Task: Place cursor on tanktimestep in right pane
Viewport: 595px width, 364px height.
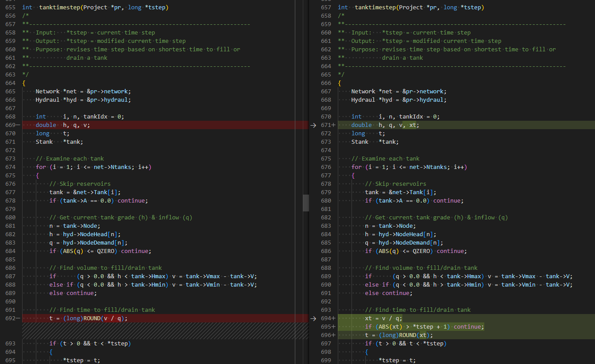Action: tap(375, 8)
